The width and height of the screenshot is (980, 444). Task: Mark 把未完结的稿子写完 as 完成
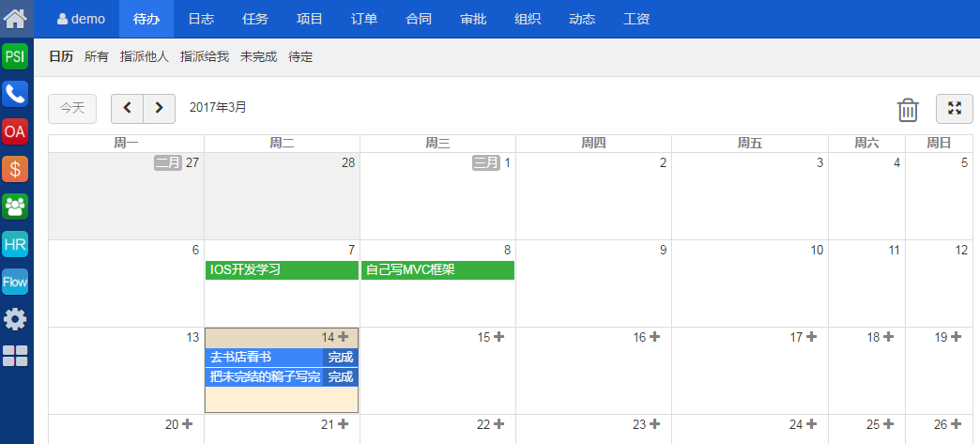[341, 377]
